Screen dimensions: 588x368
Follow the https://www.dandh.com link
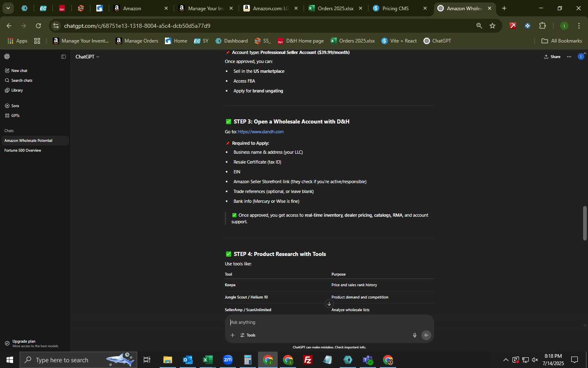(x=261, y=132)
